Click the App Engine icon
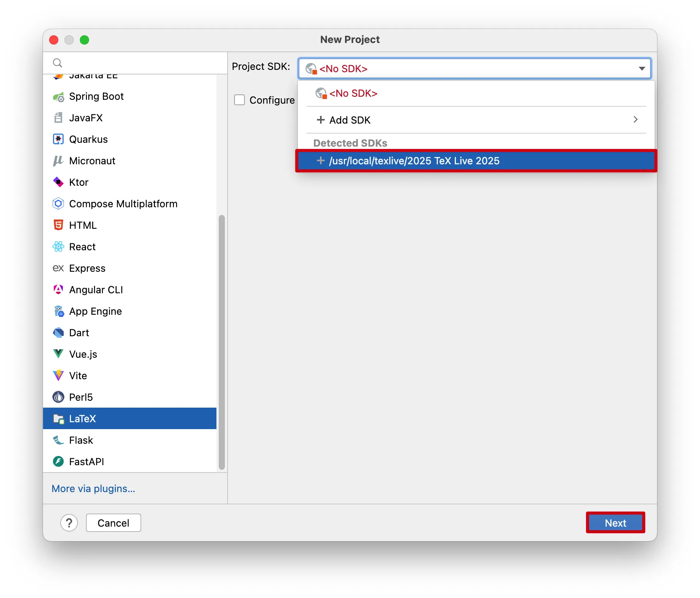700x598 pixels. pos(58,311)
